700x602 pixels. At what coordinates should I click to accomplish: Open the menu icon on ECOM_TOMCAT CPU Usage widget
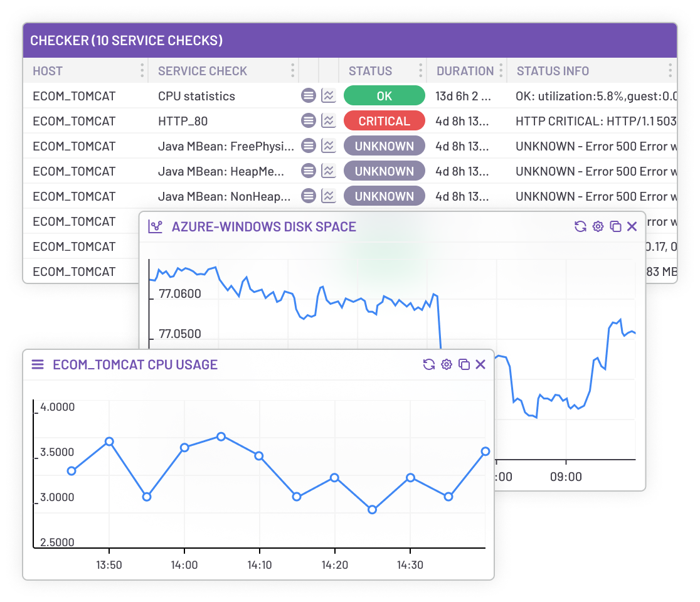[37, 364]
